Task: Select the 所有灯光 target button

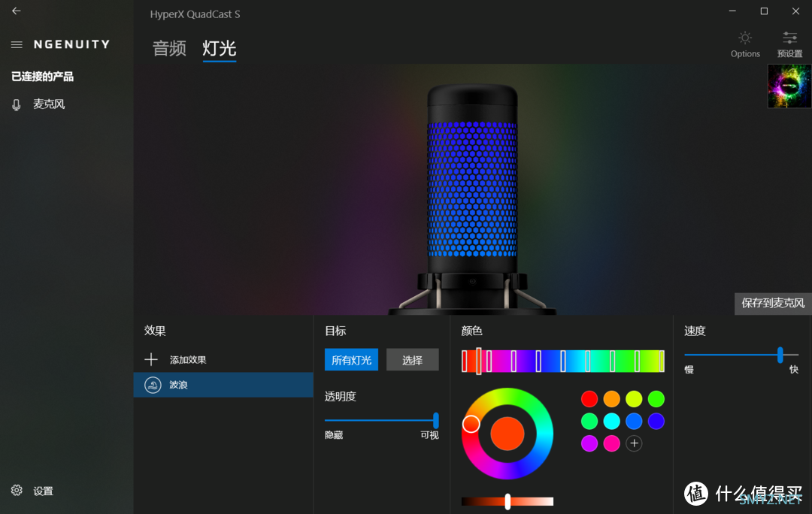Action: click(352, 360)
